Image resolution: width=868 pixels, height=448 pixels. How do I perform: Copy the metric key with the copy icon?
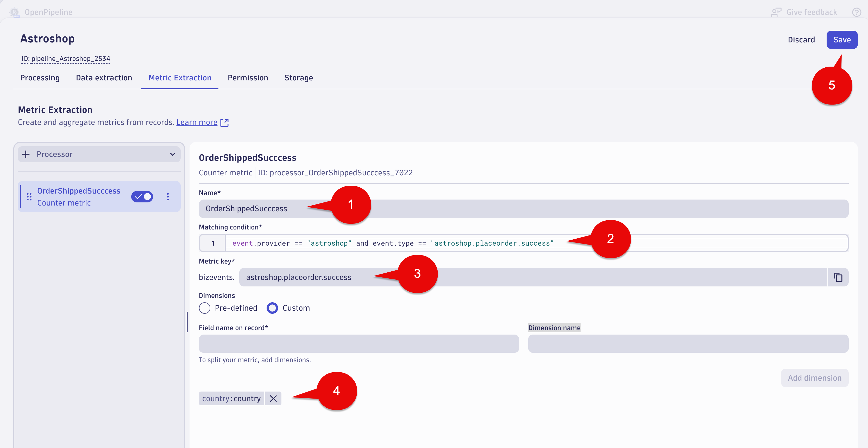pyautogui.click(x=838, y=277)
